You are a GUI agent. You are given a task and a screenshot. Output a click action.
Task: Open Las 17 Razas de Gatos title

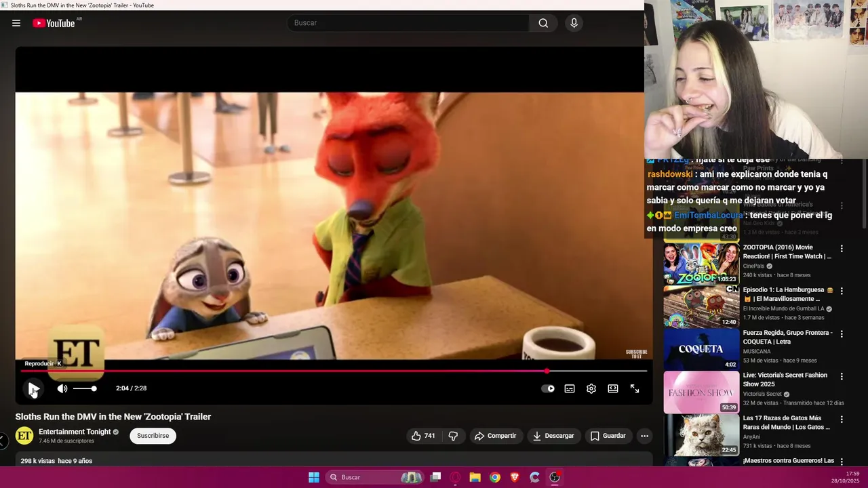[x=787, y=422]
